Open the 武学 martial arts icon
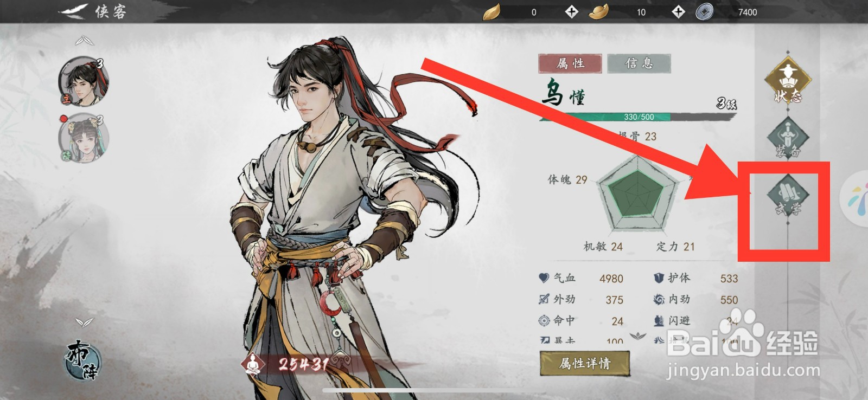868x400 pixels. [788, 195]
